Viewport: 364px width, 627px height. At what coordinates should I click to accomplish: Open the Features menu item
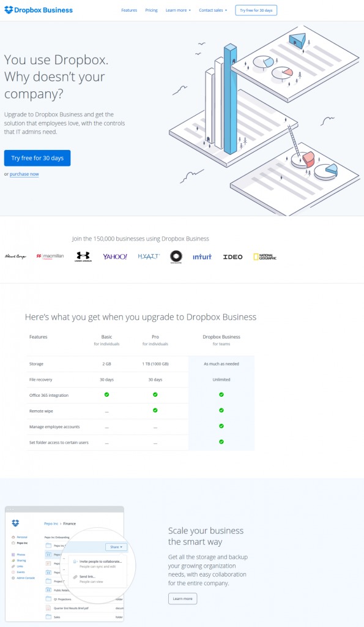pos(129,10)
